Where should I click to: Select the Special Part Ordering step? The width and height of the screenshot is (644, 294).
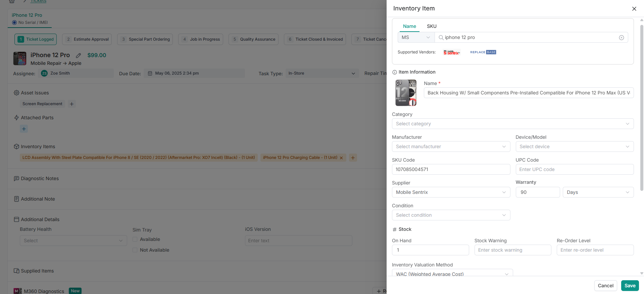(x=145, y=39)
